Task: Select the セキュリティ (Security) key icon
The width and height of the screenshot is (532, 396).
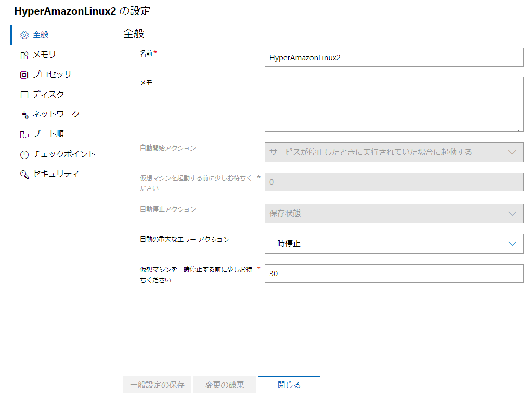Action: (24, 174)
